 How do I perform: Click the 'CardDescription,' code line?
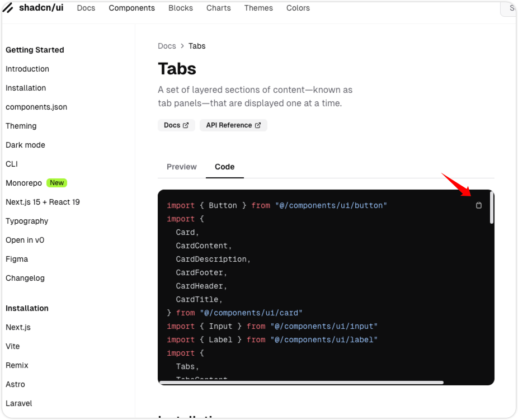tap(213, 259)
